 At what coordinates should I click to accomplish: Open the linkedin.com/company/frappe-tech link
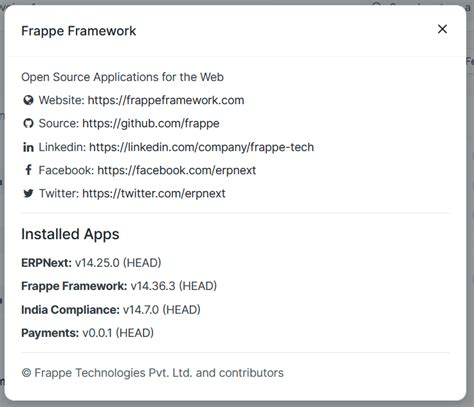point(201,147)
